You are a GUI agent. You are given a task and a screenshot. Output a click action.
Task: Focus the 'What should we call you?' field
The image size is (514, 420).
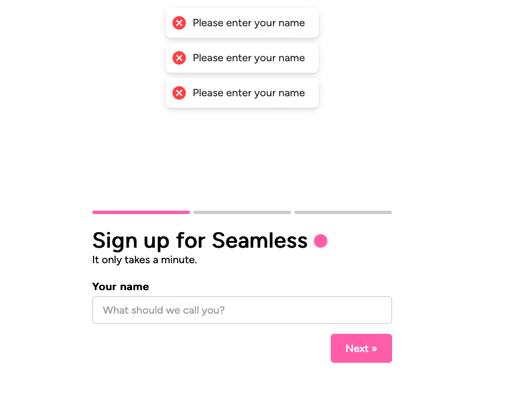[242, 310]
